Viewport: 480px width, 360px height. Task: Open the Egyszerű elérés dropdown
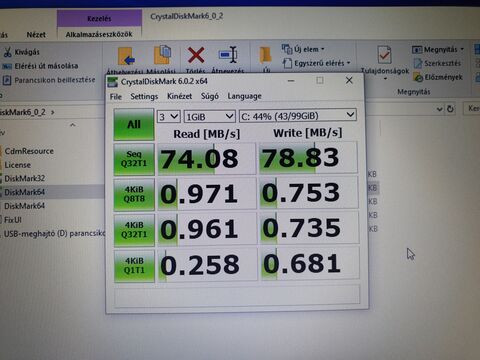[316, 63]
